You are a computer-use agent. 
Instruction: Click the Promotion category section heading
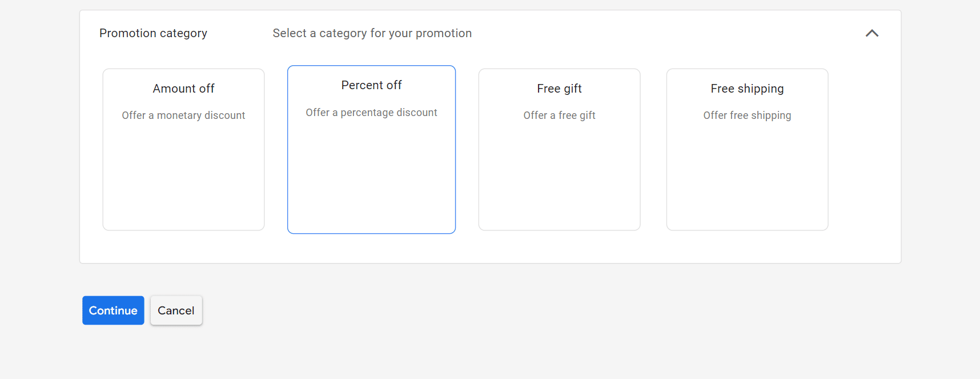pos(153,33)
